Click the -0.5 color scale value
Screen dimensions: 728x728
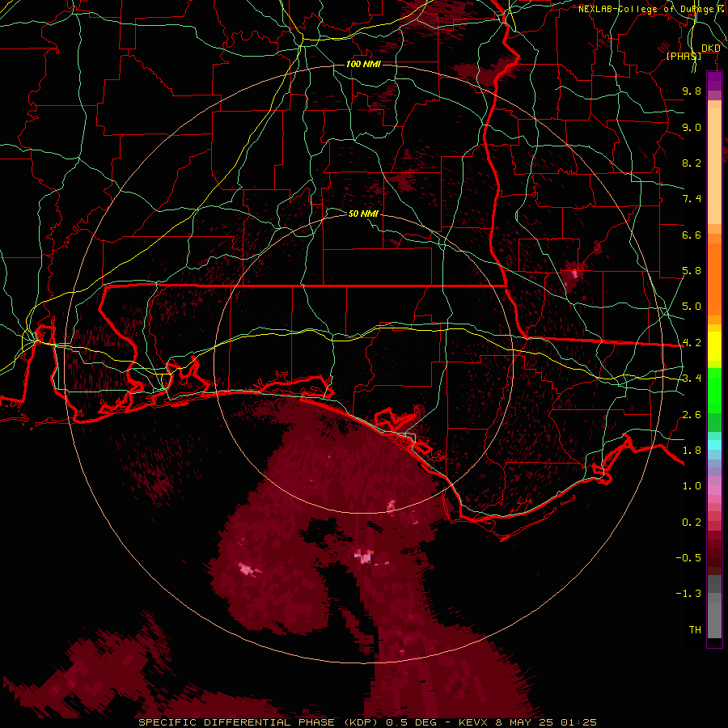688,558
